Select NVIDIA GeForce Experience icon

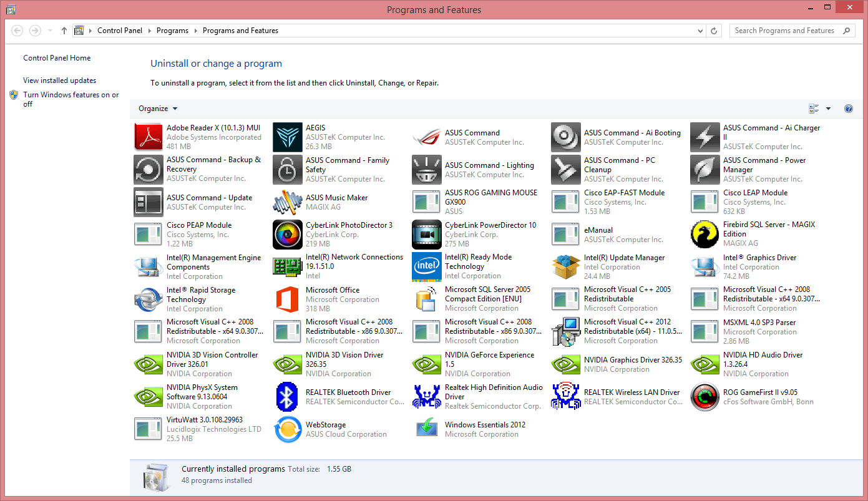pyautogui.click(x=427, y=364)
